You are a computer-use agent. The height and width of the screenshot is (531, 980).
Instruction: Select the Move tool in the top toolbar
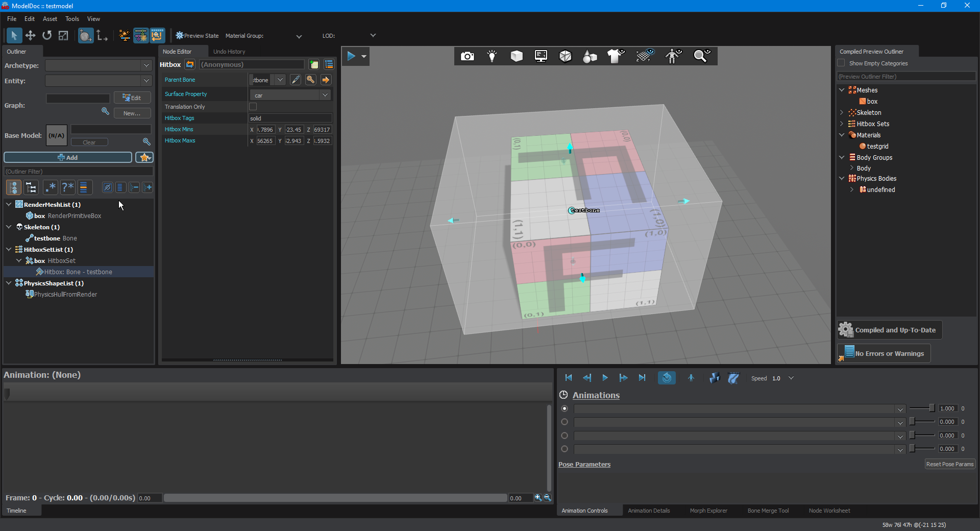pos(30,35)
